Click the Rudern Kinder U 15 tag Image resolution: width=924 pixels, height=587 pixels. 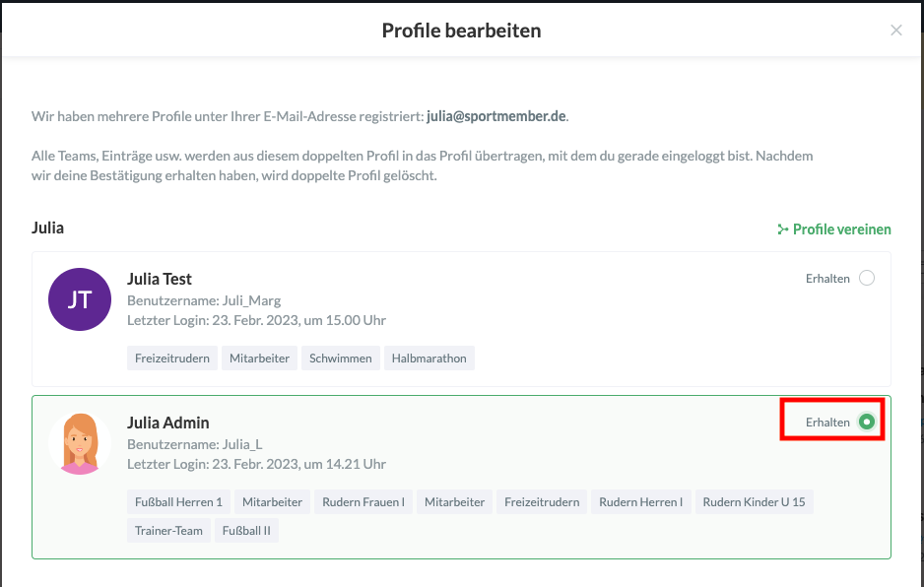pos(754,502)
